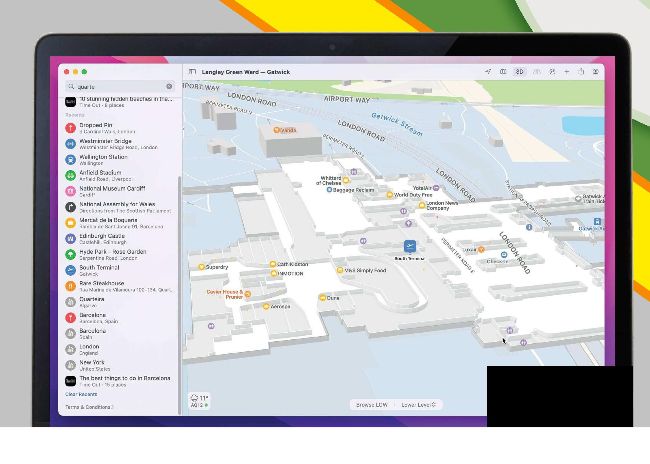650x464 pixels.
Task: Toggle the 3D map view
Action: 520,72
